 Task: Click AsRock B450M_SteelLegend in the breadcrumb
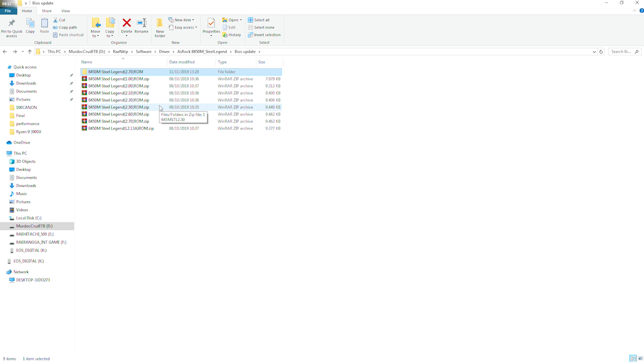[202, 51]
